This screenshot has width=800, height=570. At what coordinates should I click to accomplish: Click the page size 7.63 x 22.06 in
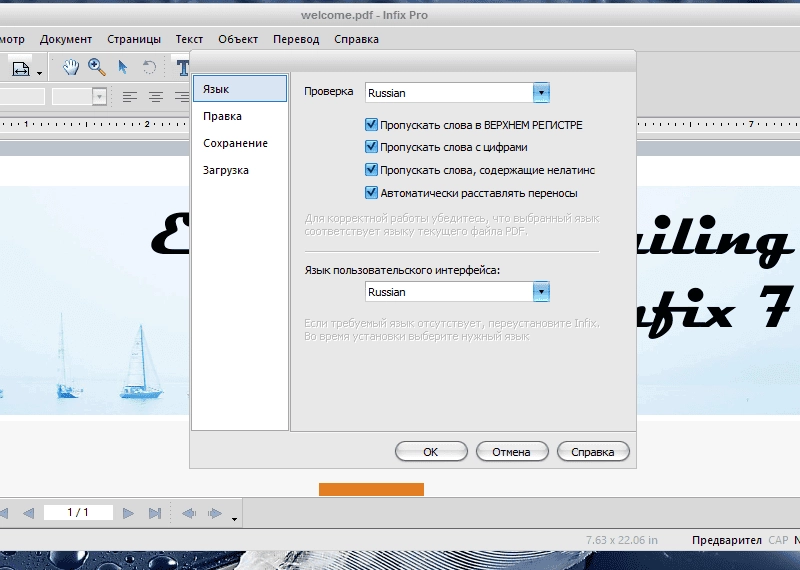pos(621,540)
